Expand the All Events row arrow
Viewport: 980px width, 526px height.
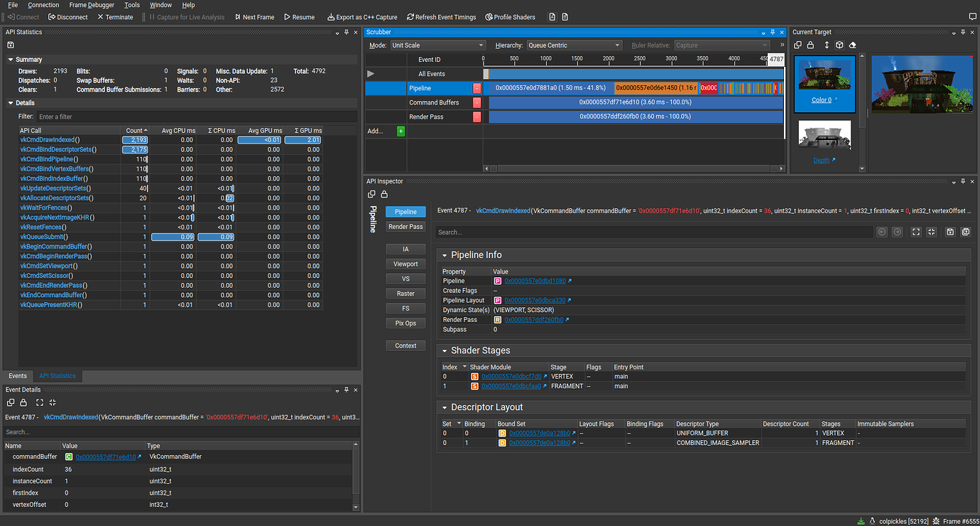371,74
